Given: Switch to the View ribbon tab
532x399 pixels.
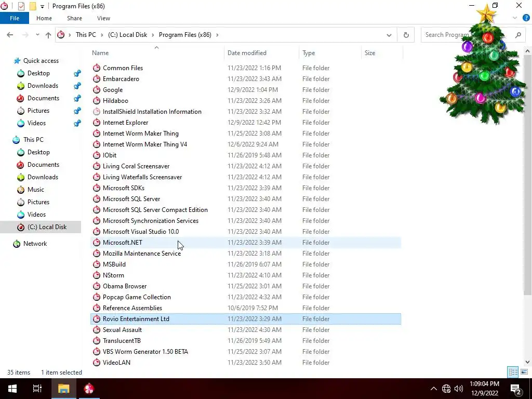Looking at the screenshot, I should click(103, 18).
